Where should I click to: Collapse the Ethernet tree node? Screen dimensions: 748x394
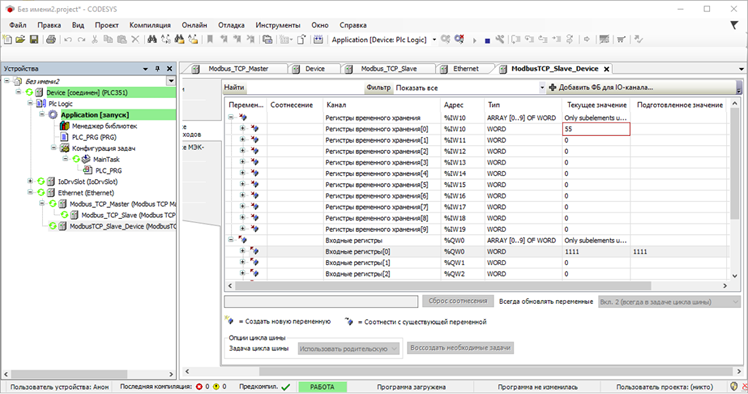point(31,193)
